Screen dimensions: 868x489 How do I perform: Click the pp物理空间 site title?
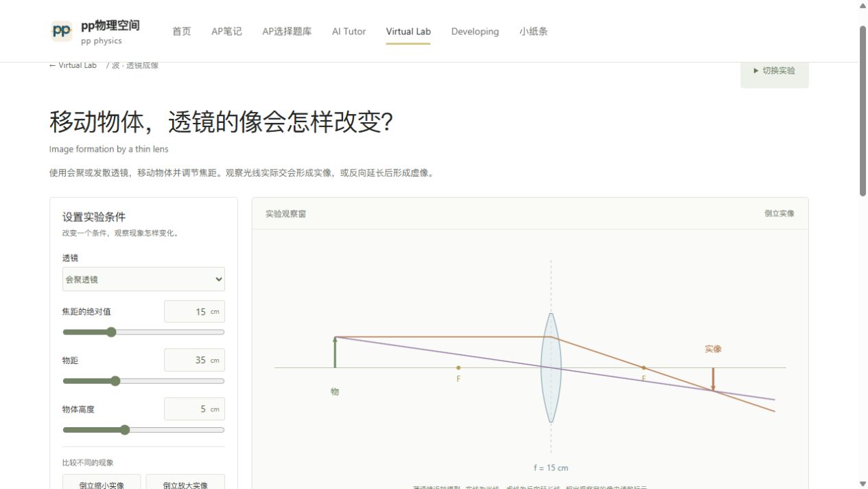(110, 25)
